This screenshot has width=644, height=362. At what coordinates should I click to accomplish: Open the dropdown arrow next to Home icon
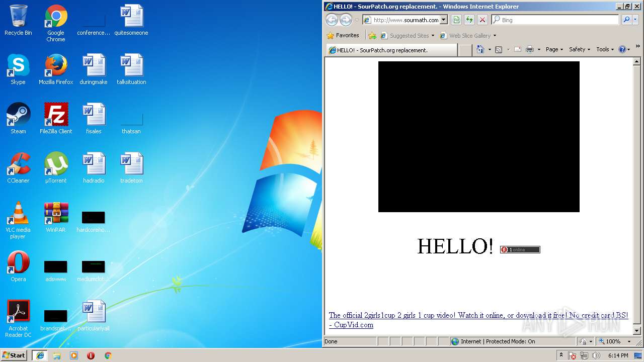tap(489, 49)
